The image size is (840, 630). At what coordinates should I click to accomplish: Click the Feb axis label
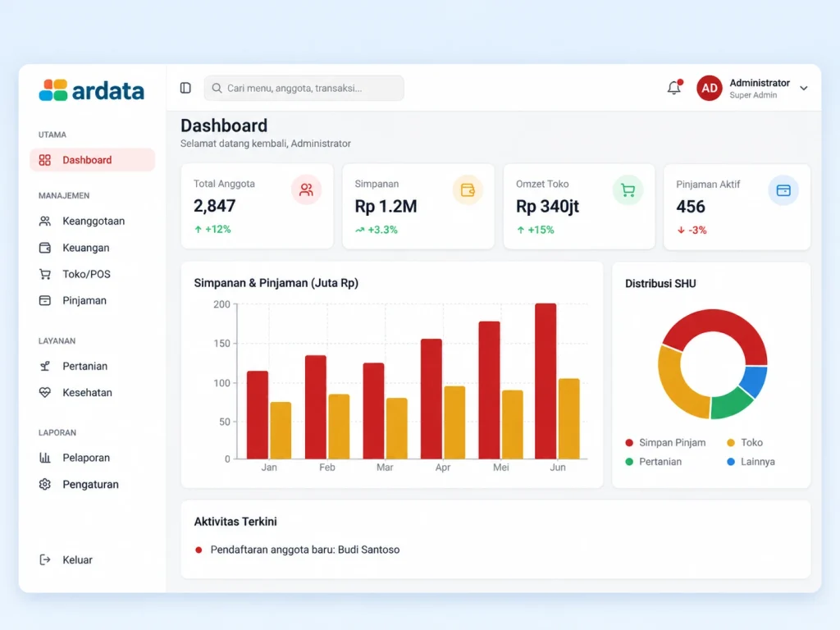[326, 467]
